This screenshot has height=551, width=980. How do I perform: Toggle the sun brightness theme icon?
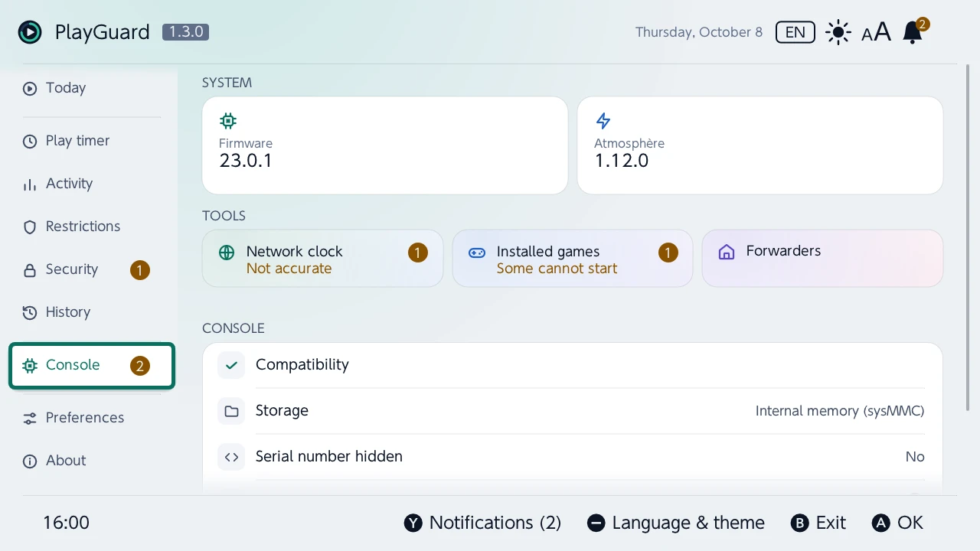click(838, 32)
